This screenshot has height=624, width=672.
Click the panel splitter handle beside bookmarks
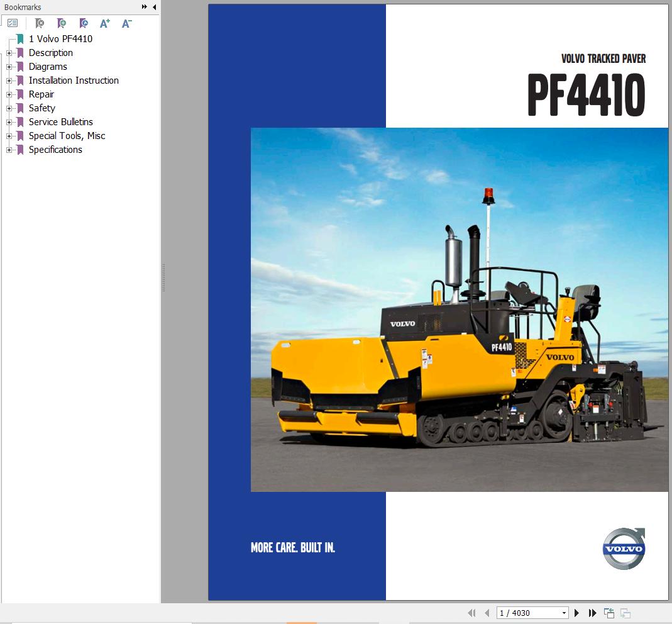pos(163,277)
